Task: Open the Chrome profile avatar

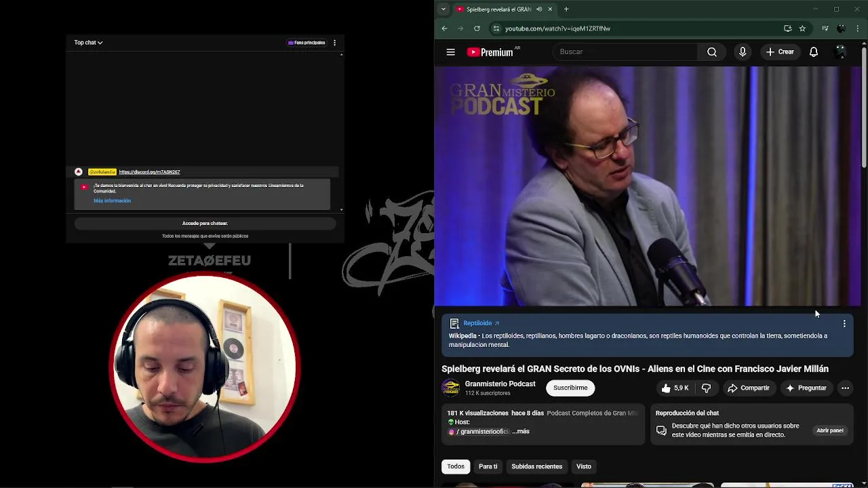Action: point(842,28)
